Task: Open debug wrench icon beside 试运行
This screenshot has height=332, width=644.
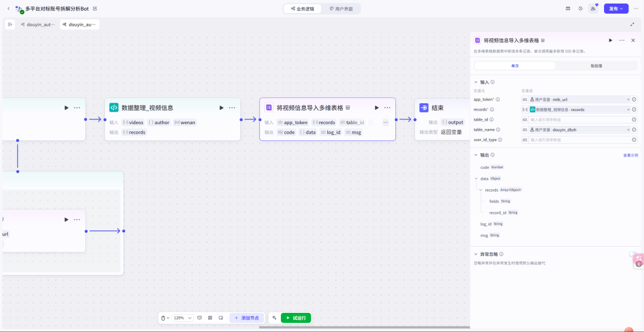Action: [x=274, y=318]
